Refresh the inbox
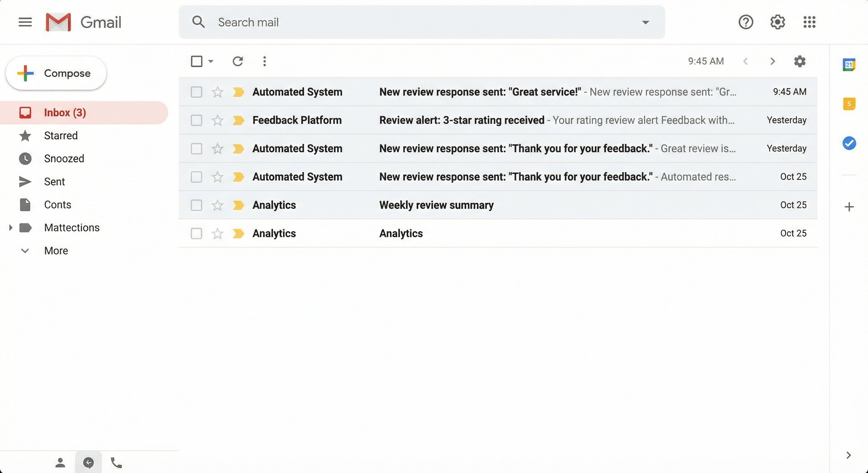 tap(238, 61)
